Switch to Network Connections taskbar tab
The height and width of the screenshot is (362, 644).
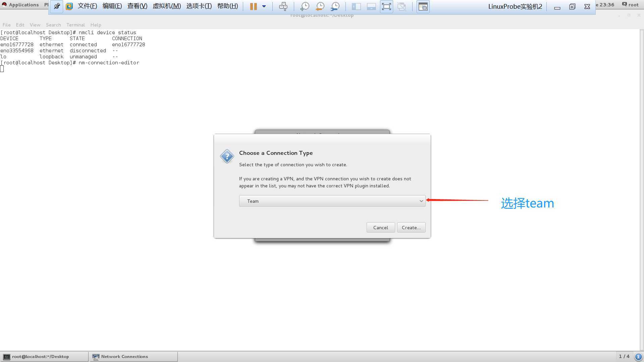coord(133,356)
